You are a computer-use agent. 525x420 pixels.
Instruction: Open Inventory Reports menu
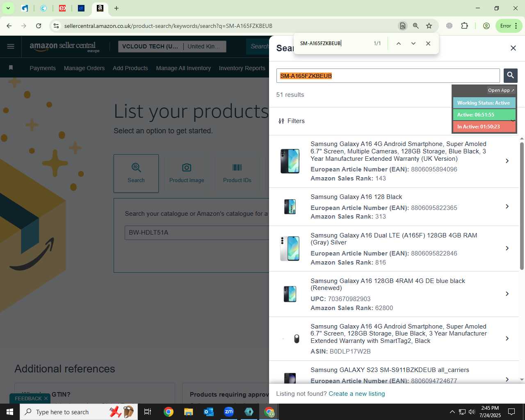242,68
